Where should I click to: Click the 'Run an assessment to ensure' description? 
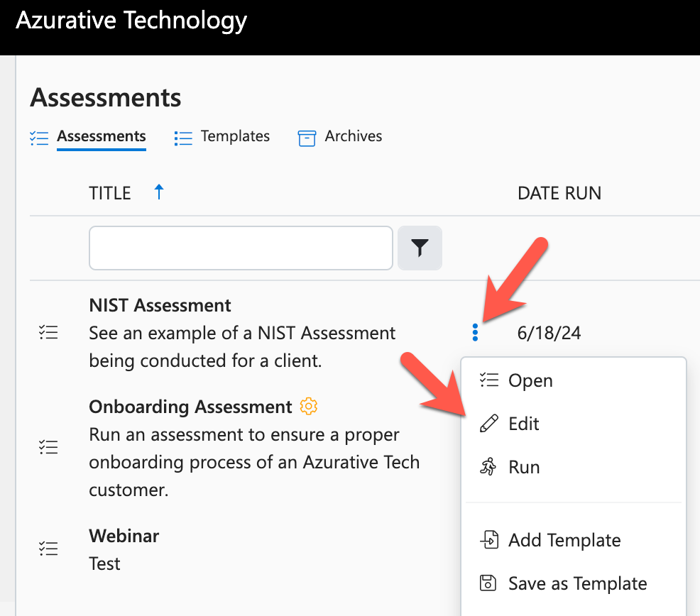(254, 462)
